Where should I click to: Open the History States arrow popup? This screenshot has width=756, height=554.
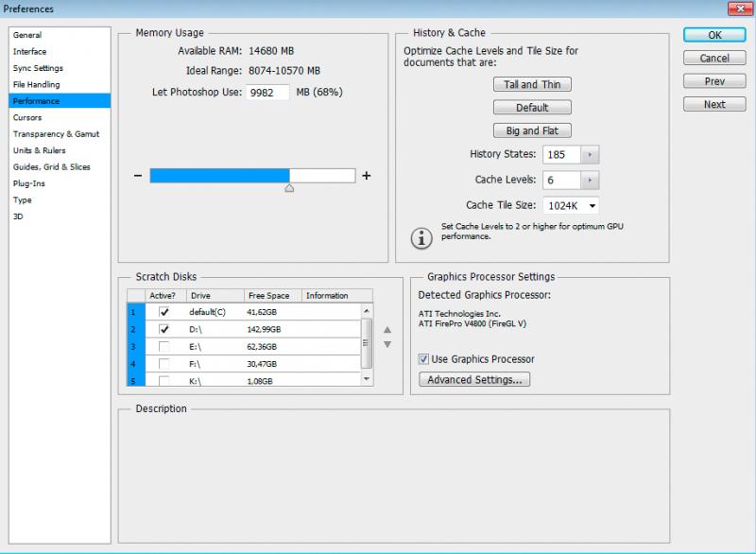coord(590,155)
